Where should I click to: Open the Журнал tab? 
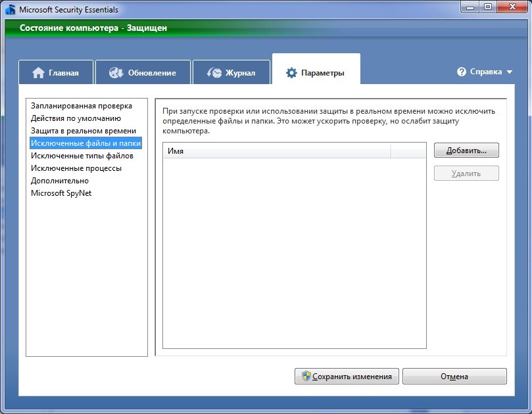[x=231, y=72]
